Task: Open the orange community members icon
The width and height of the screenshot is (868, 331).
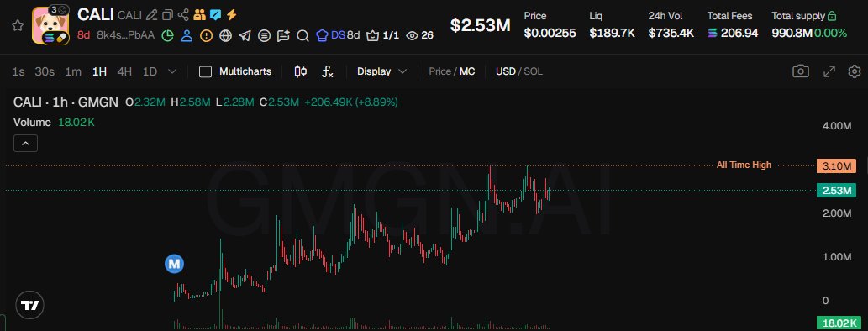Action: (x=199, y=15)
